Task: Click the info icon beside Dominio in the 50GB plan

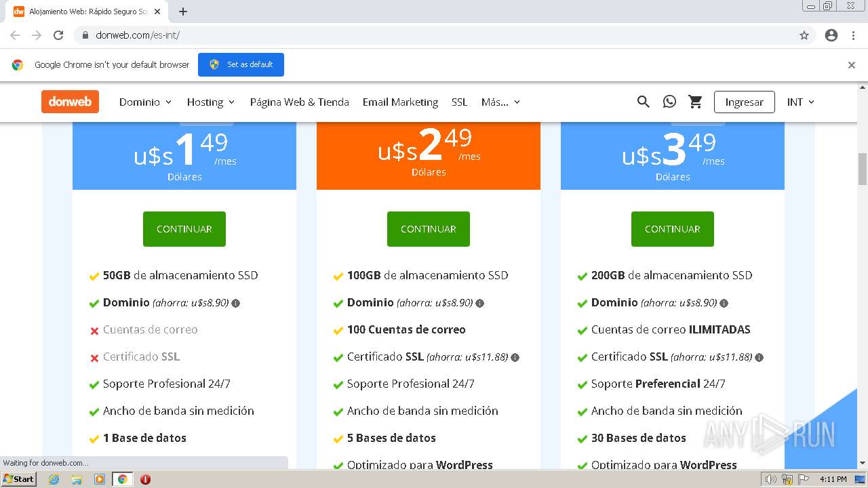Action: 236,303
